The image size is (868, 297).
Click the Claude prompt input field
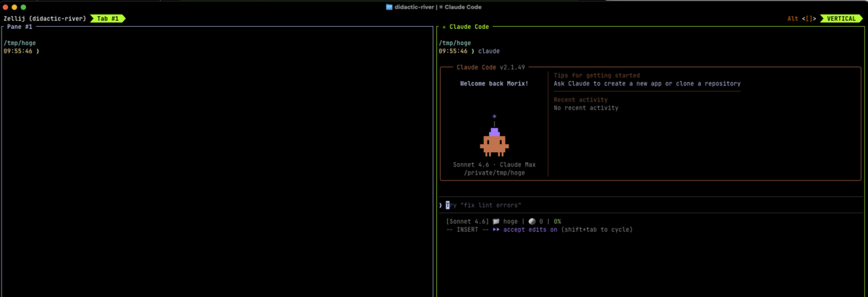pyautogui.click(x=651, y=205)
